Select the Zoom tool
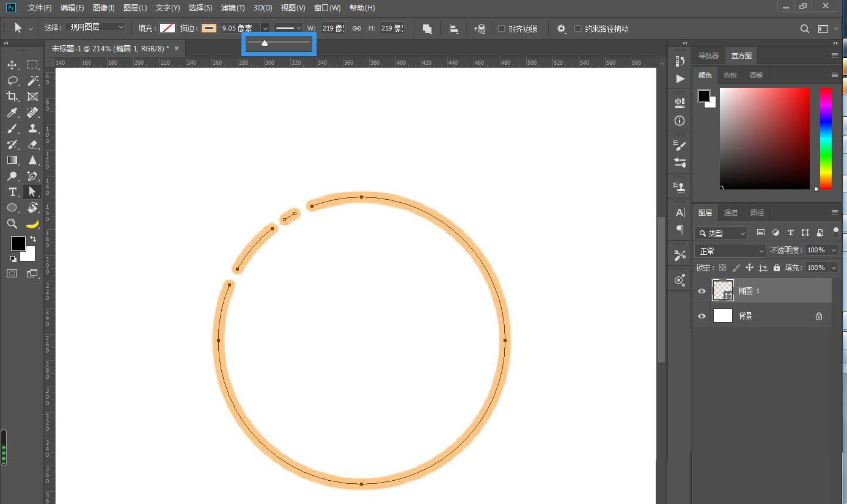The image size is (847, 504). point(12,224)
